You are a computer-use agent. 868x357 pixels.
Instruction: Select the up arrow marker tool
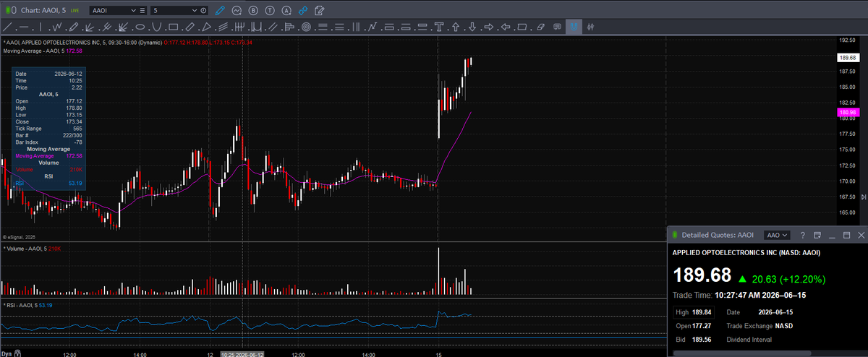tap(456, 27)
